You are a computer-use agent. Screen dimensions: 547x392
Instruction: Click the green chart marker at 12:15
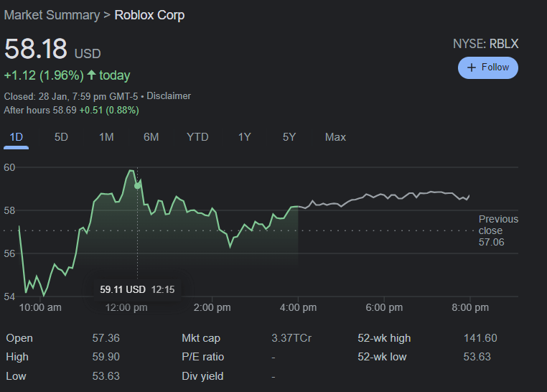[137, 185]
